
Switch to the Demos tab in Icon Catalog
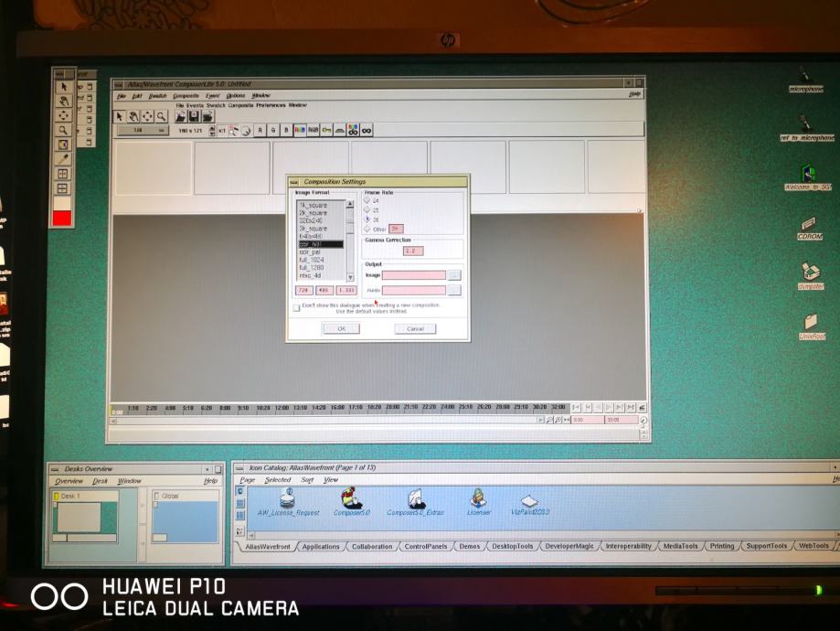tap(469, 546)
